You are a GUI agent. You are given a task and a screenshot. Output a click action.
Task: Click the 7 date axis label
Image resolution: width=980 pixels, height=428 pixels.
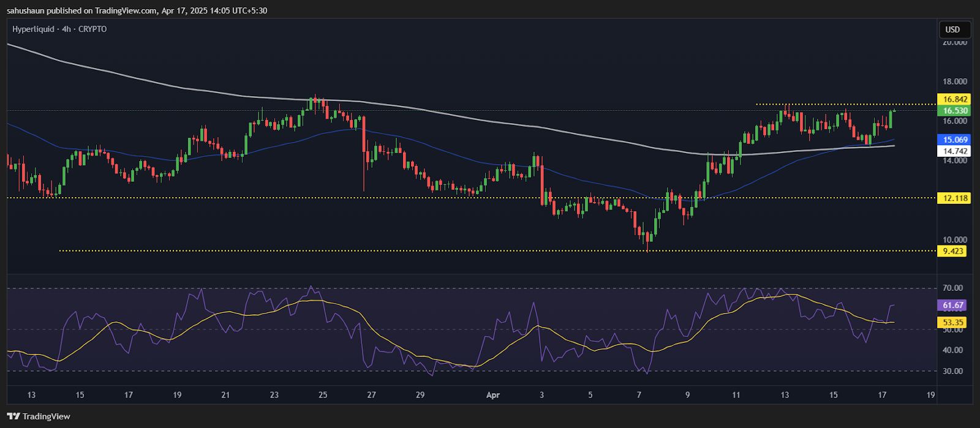coord(639,395)
